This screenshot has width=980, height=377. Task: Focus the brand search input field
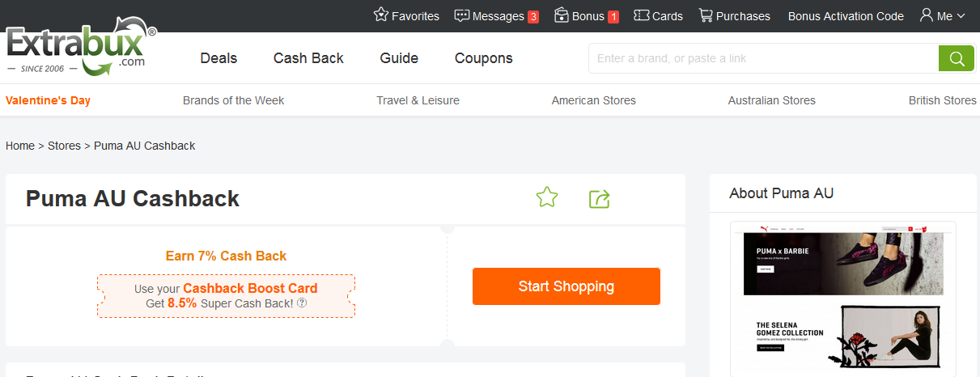762,58
